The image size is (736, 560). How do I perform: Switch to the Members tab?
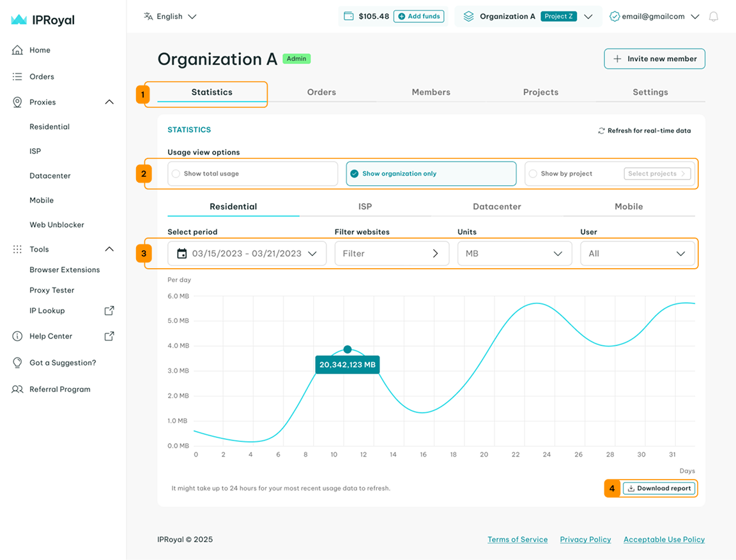(x=431, y=92)
